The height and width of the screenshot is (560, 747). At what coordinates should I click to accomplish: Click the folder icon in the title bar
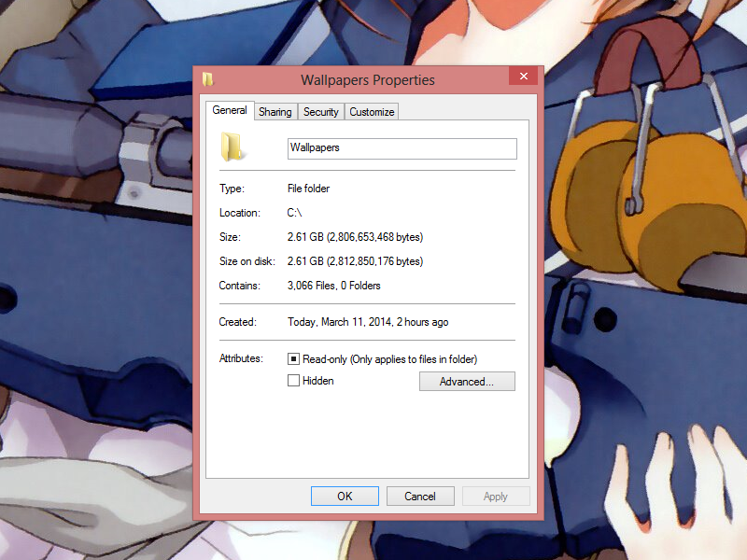tap(207, 79)
